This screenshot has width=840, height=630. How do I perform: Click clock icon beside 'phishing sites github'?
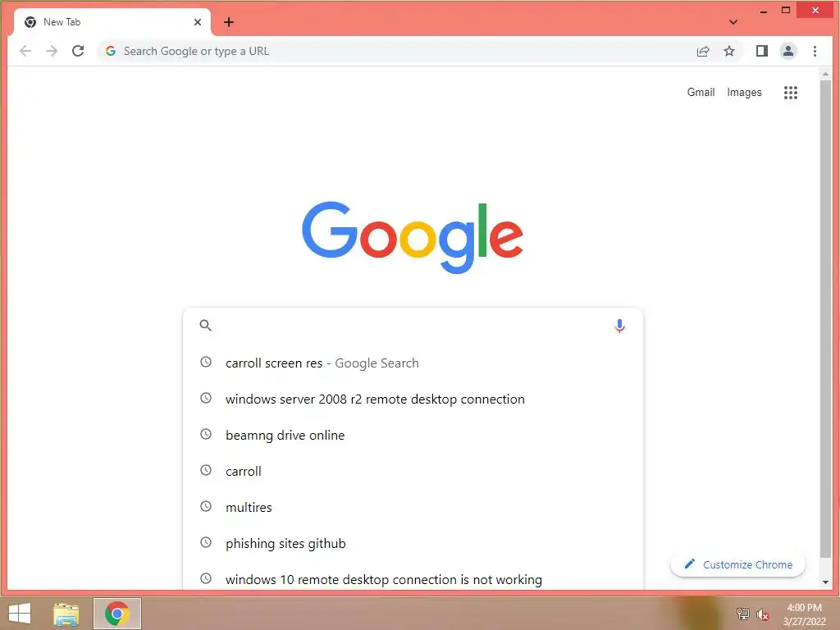pyautogui.click(x=206, y=542)
